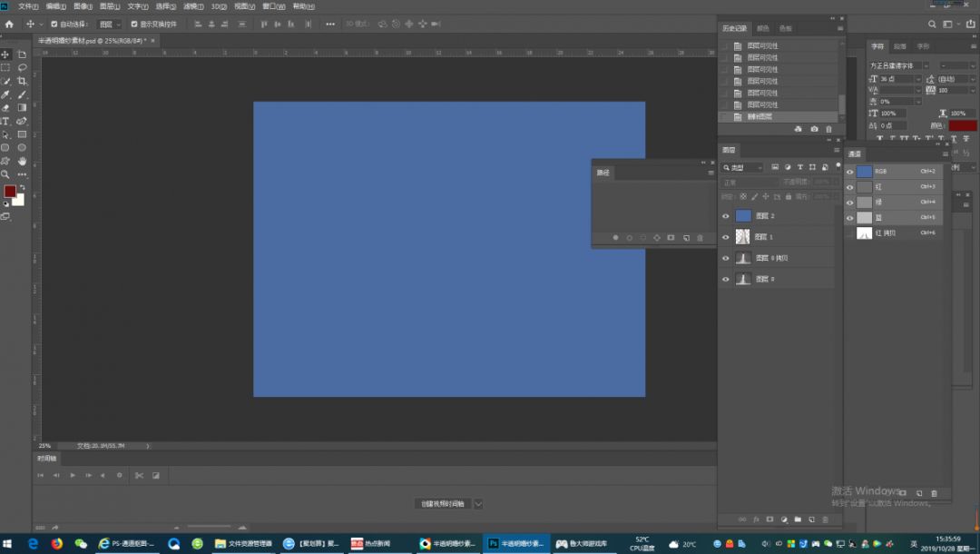The image size is (980, 554).
Task: Click the dark red foreground color swatch
Action: (x=9, y=192)
